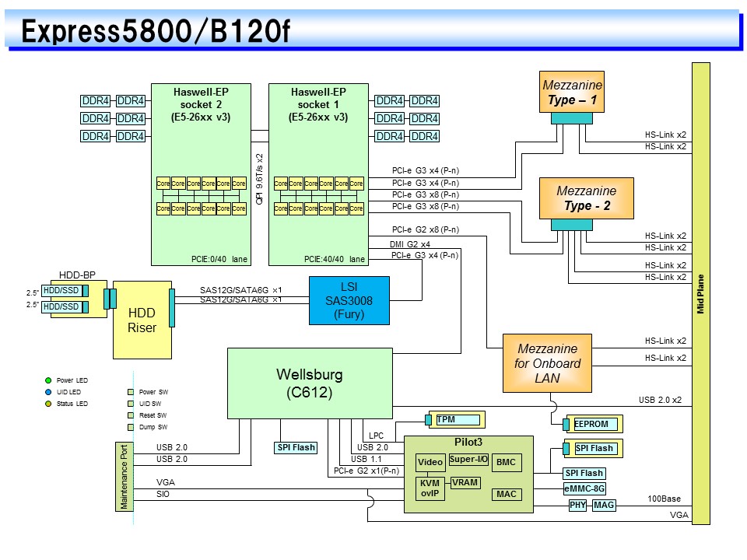Click the PHY box

(577, 506)
